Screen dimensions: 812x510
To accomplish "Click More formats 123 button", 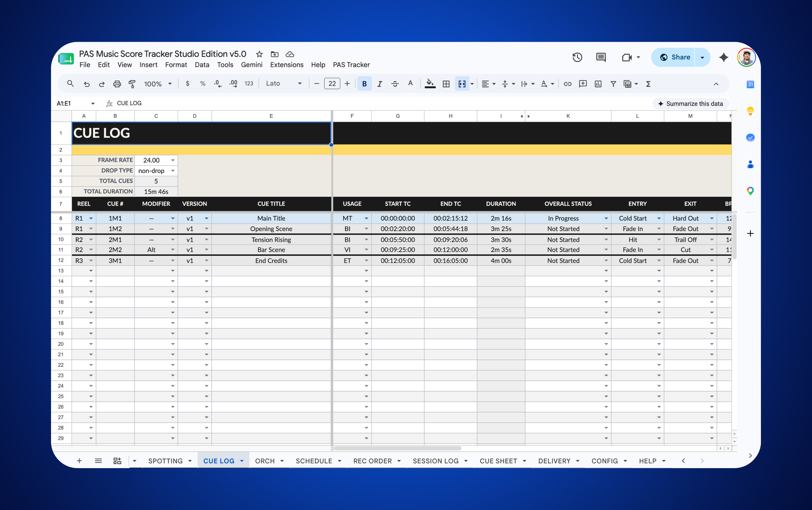I will (x=249, y=84).
